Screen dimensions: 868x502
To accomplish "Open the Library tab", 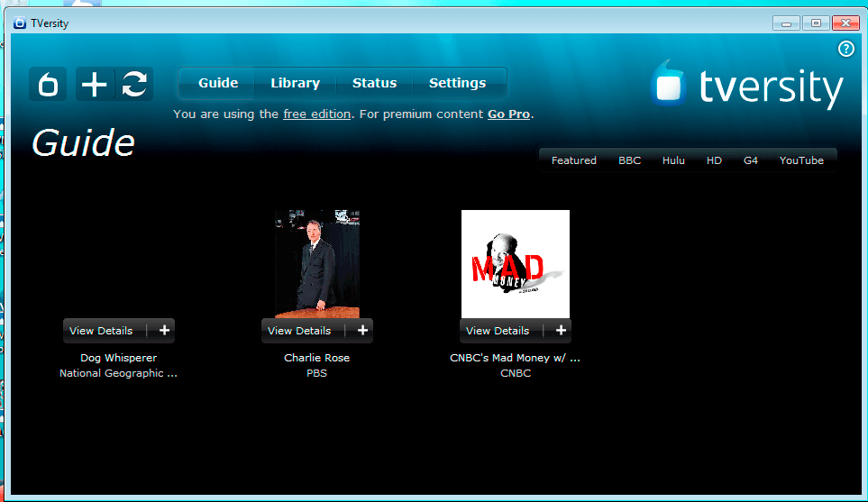I will [x=295, y=83].
